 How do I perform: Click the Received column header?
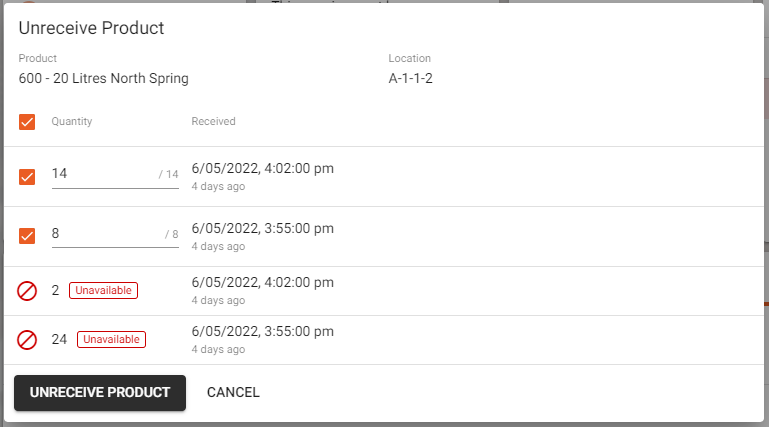pos(213,122)
